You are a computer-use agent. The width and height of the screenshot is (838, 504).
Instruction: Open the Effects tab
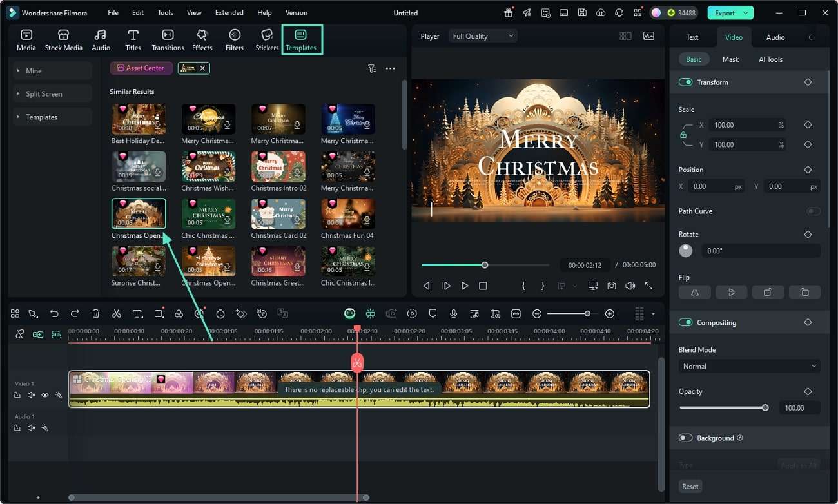(x=202, y=40)
